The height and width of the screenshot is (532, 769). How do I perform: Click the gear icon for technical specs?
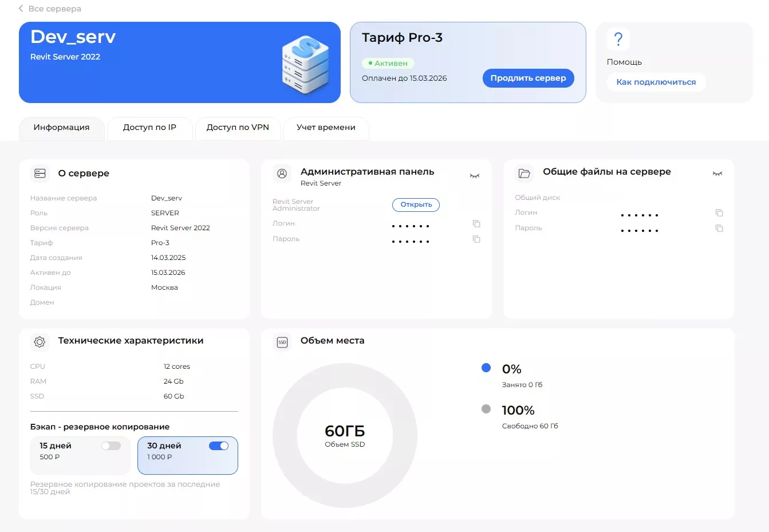[x=40, y=342]
